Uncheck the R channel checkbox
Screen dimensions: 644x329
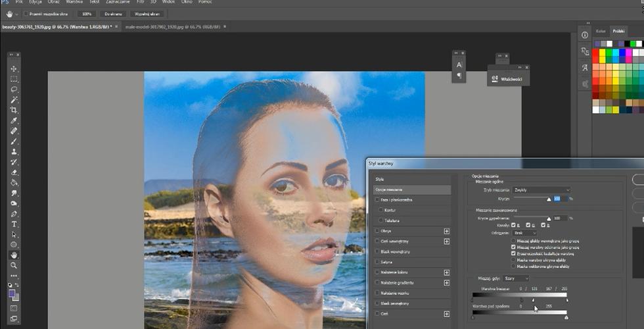513,225
